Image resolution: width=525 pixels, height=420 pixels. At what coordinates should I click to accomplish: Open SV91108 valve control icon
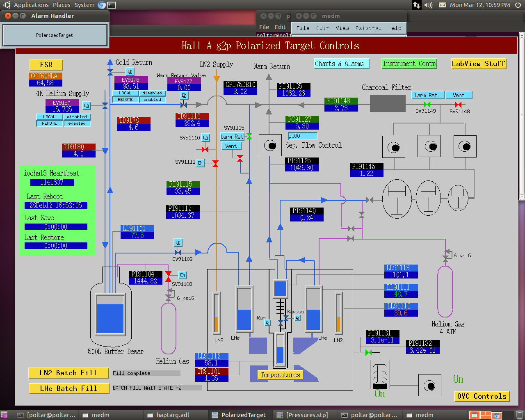pos(183,275)
